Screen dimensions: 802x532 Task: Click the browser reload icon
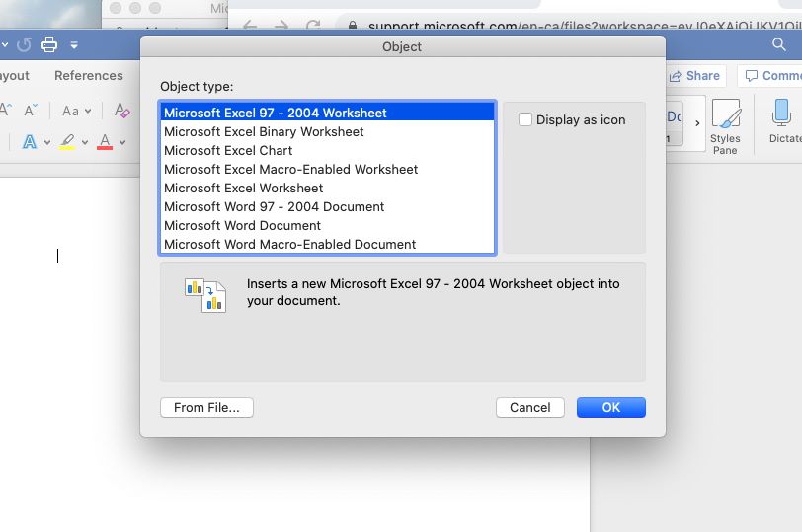(313, 25)
